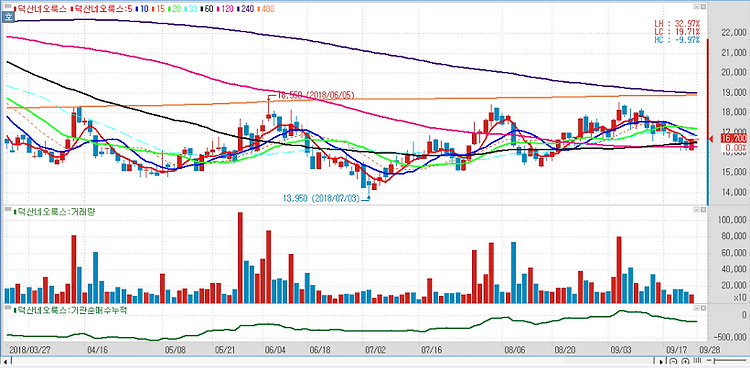750x368 pixels.
Task: Zoom out the chart with the minus magnifier
Action: [673, 361]
